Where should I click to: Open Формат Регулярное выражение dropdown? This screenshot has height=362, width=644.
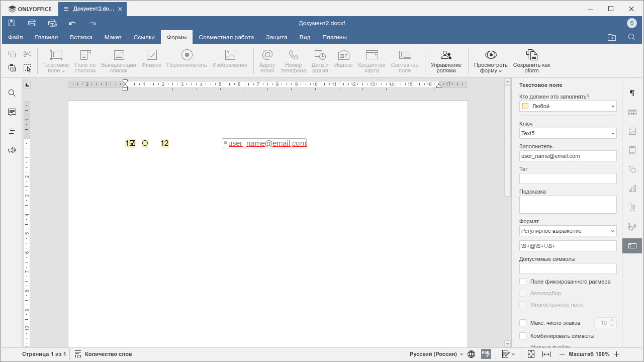568,231
